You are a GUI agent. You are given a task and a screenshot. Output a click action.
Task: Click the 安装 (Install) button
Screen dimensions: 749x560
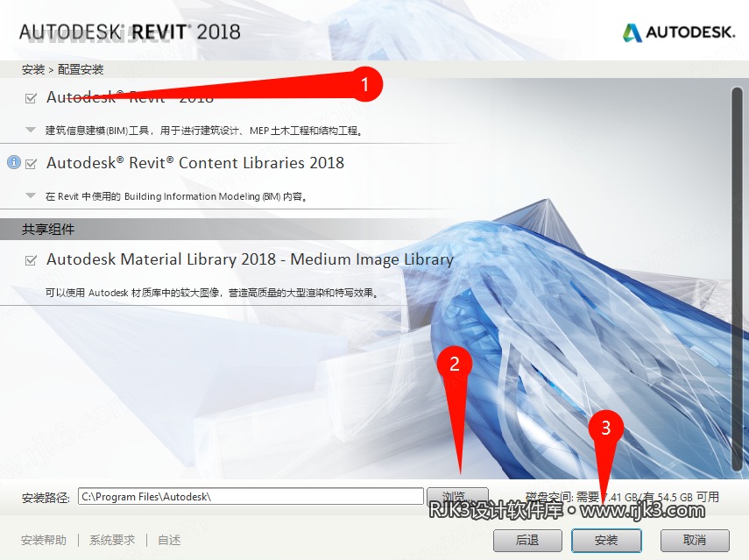(606, 541)
